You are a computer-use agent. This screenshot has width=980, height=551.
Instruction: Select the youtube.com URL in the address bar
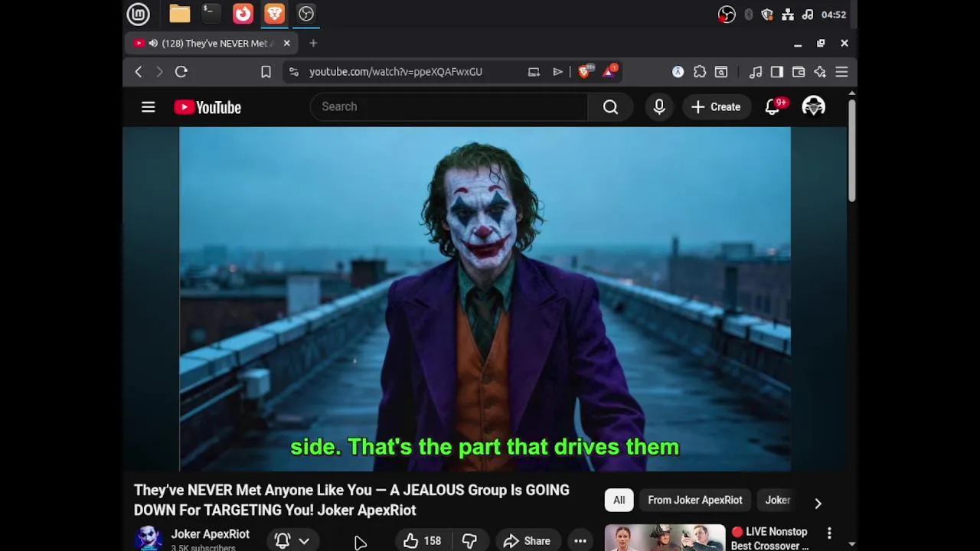coord(396,72)
